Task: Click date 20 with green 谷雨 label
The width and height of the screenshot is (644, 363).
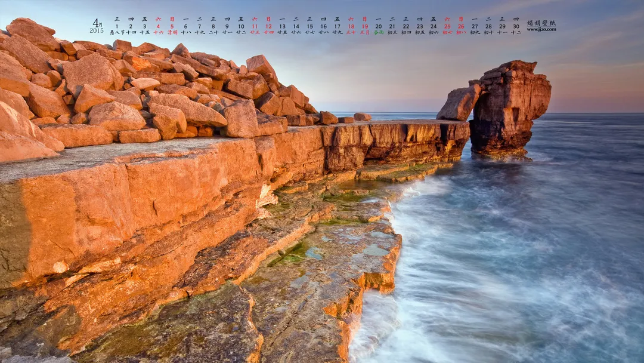Action: tap(378, 26)
